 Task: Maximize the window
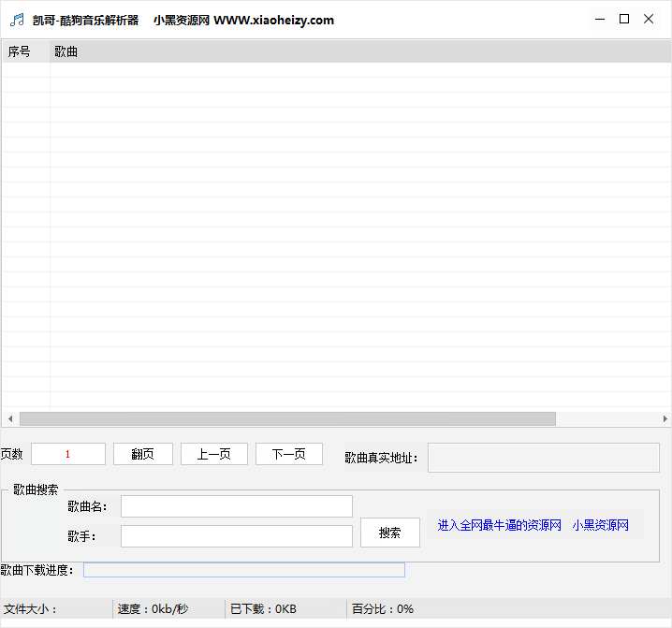pos(624,20)
